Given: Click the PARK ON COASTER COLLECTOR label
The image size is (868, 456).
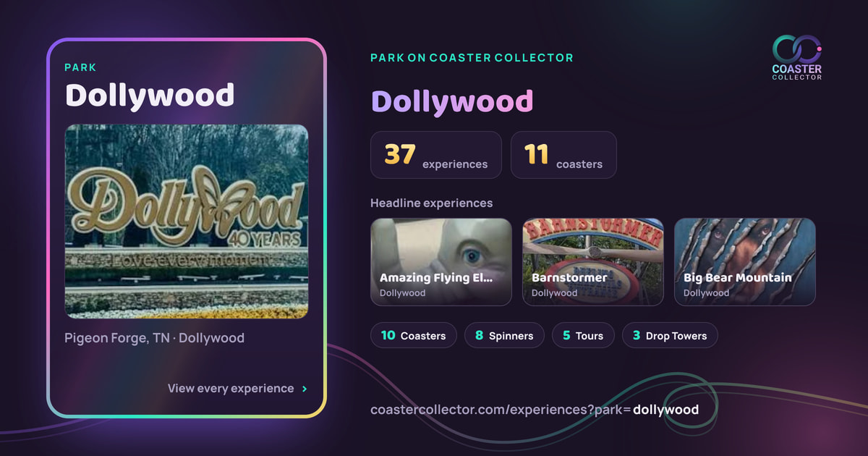Looking at the screenshot, I should point(472,57).
